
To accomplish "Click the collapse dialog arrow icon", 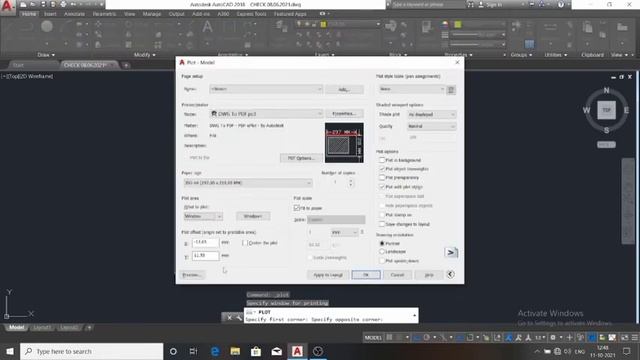I will (450, 275).
